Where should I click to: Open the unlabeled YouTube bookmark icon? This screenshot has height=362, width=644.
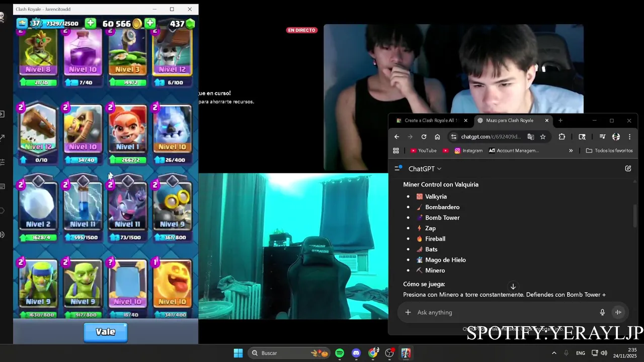coord(446,150)
